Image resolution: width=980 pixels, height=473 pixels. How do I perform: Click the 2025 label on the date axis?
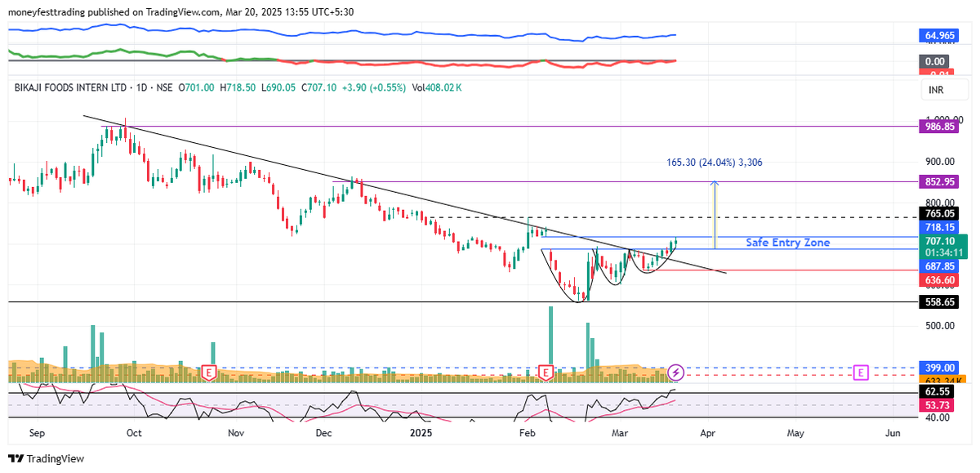[421, 434]
